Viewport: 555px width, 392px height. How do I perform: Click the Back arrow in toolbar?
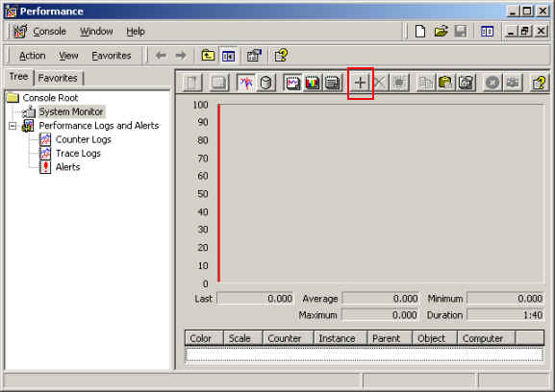(161, 56)
